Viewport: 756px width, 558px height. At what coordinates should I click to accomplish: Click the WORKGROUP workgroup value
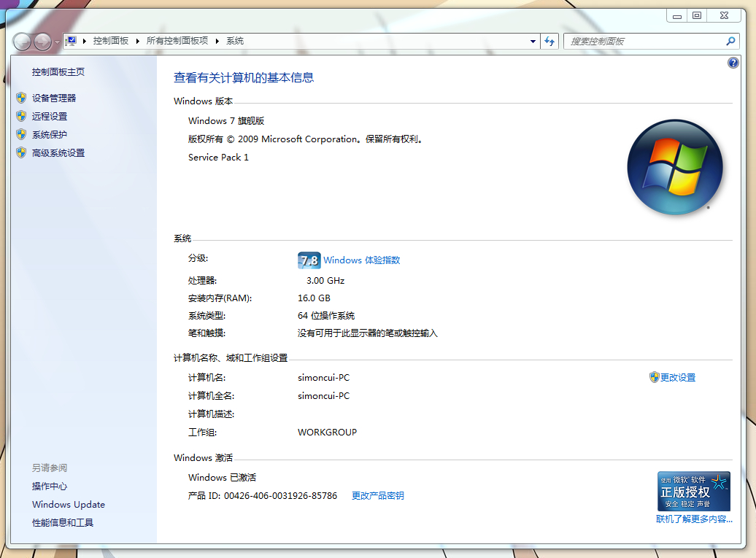[x=328, y=433]
